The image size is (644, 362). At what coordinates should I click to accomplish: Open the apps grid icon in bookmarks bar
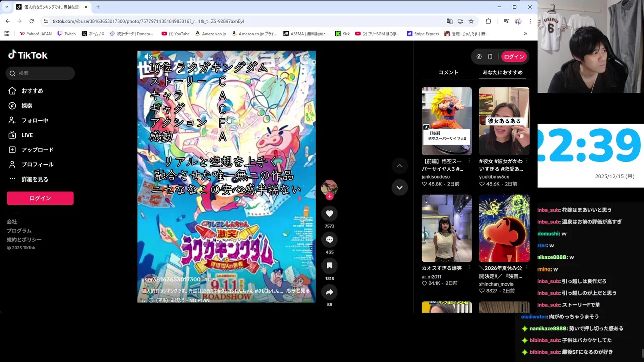(x=7, y=34)
